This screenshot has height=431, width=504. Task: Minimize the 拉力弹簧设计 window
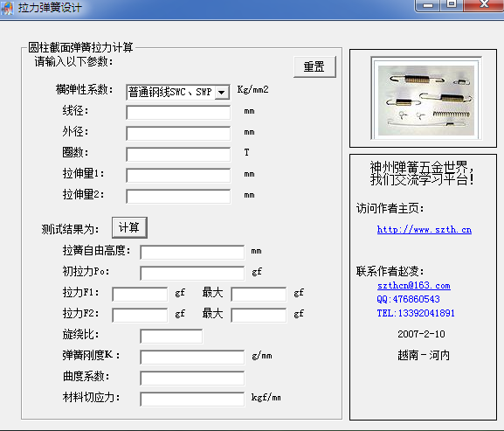click(428, 5)
